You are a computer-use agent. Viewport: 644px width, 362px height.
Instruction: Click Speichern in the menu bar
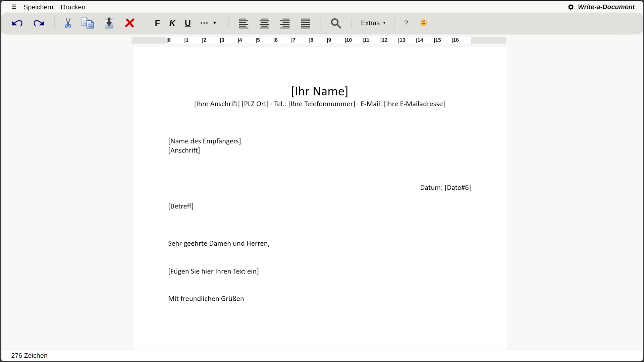point(38,7)
